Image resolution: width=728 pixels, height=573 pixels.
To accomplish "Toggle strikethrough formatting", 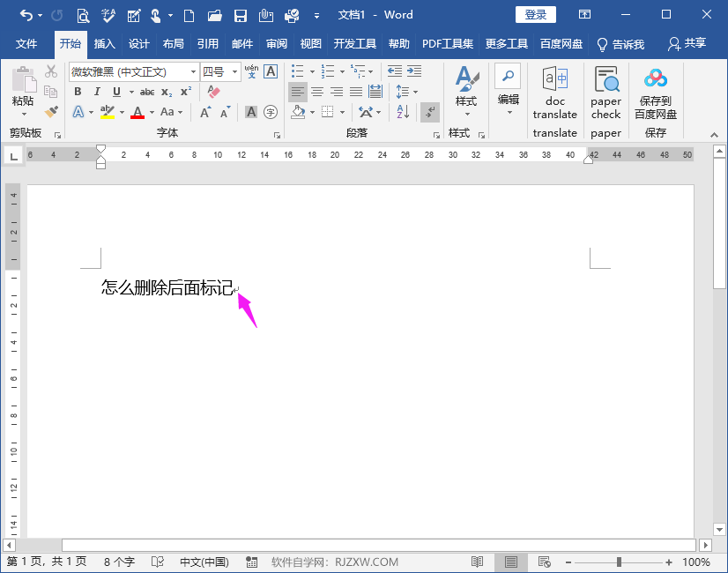I will (147, 91).
